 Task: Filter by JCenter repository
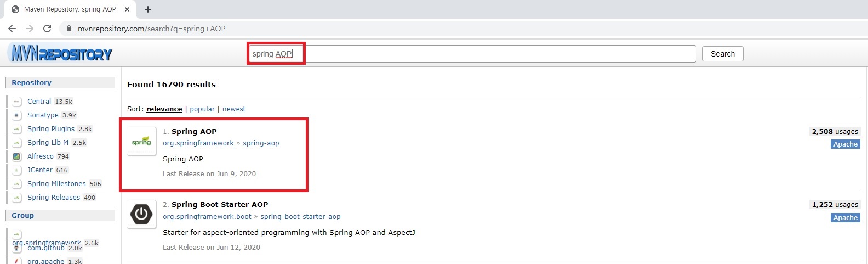(40, 170)
